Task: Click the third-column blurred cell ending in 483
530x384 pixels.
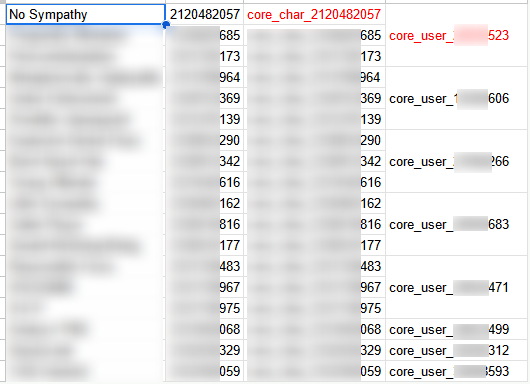Action: point(314,266)
